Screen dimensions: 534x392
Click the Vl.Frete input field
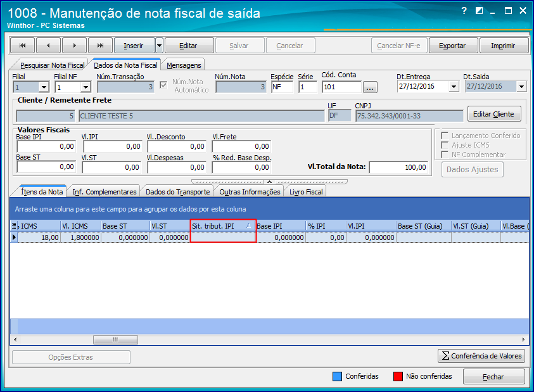click(x=241, y=146)
